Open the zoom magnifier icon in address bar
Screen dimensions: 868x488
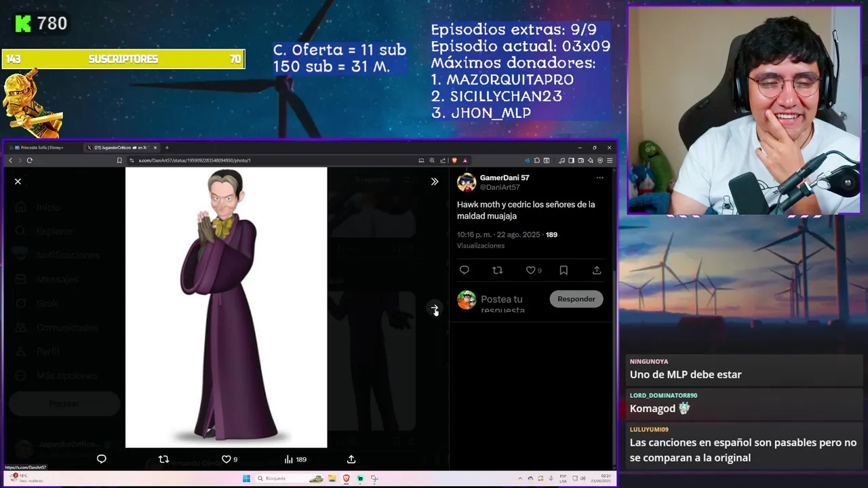(432, 161)
